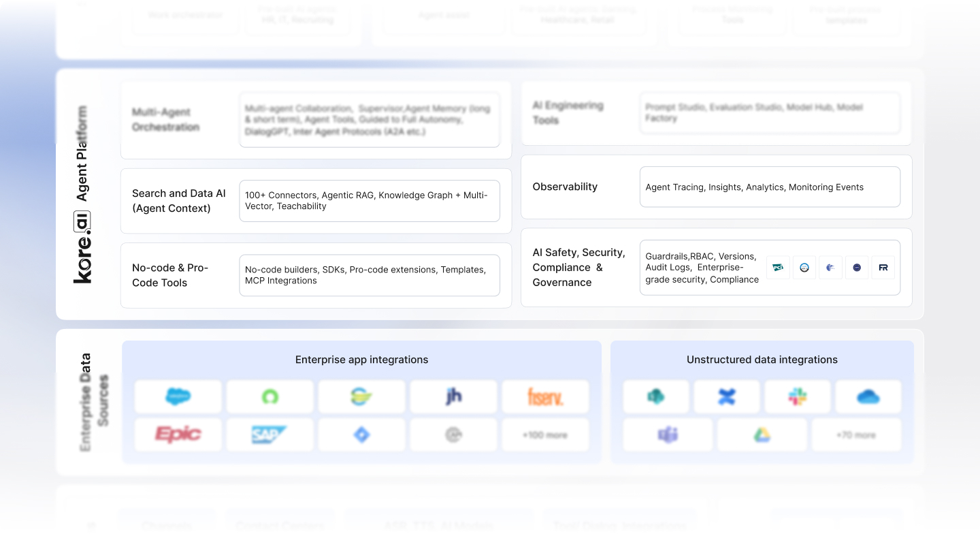This screenshot has height=534, width=980.
Task: Open the '+100 more' integrations link
Action: [545, 434]
